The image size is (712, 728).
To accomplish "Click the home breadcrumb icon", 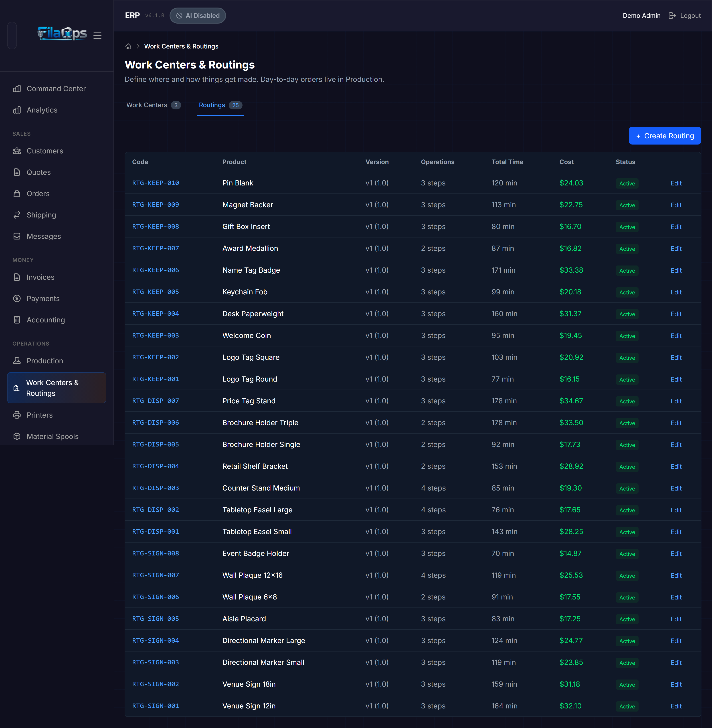I will coord(128,46).
